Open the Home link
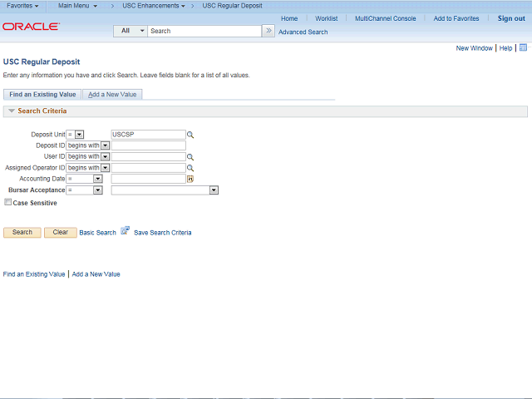 [289, 18]
